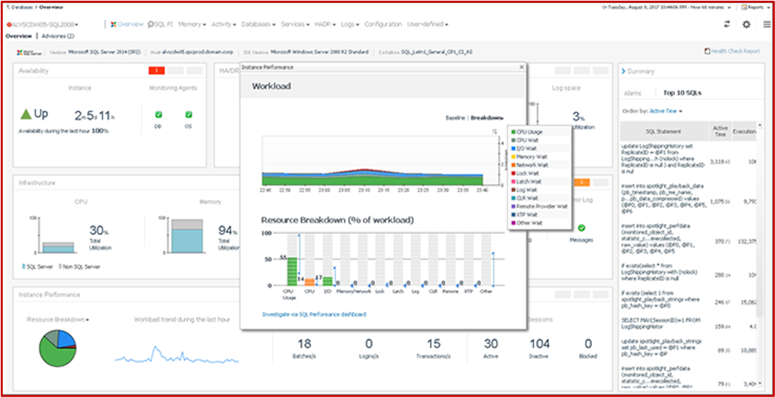Click the green check icon above Messages
This screenshot has width=775, height=397.
[581, 228]
